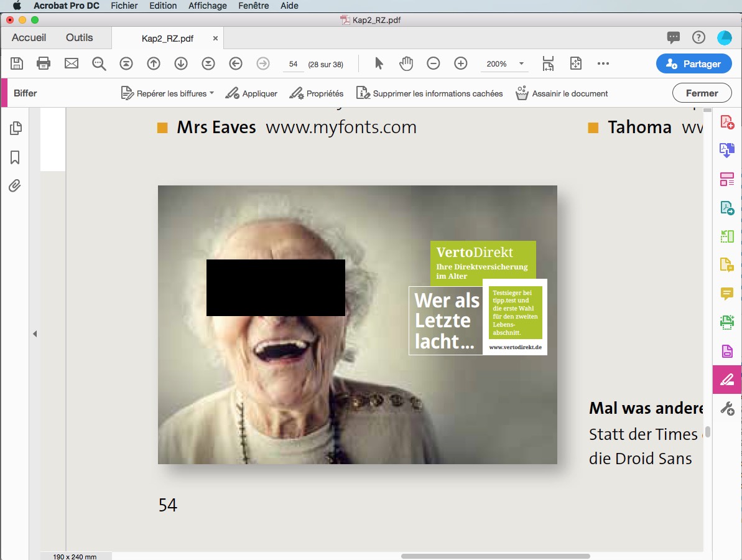The image size is (742, 560).
Task: Click the vertical scrollbar thumb
Action: [x=707, y=432]
